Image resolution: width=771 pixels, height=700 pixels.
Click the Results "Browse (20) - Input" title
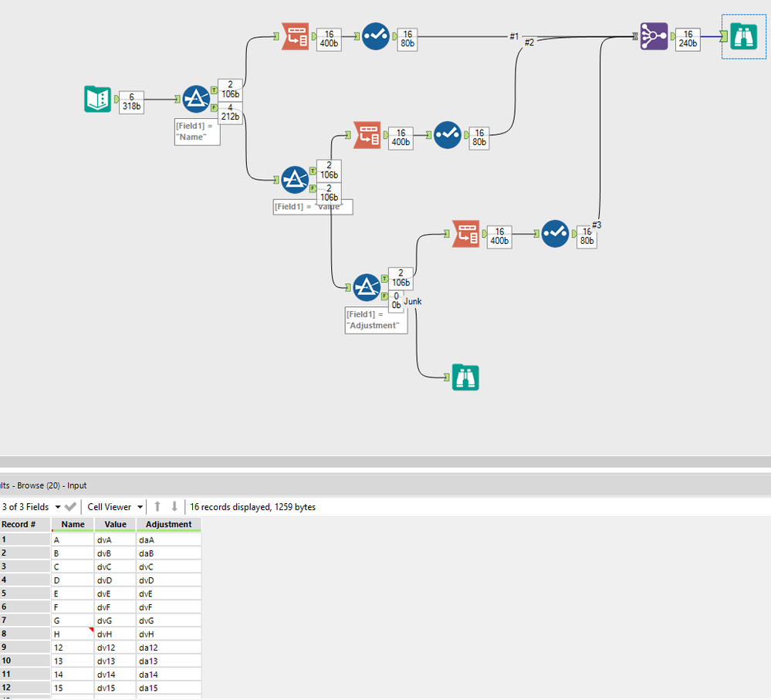pyautogui.click(x=52, y=485)
